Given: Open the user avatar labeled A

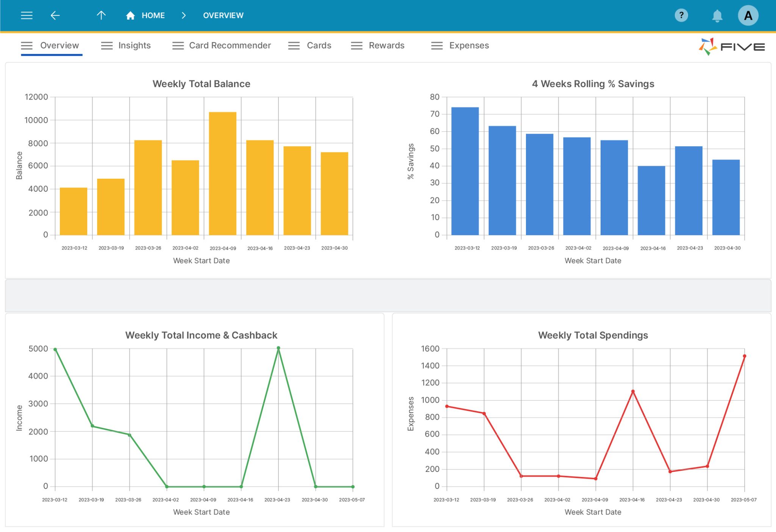Looking at the screenshot, I should coord(748,15).
